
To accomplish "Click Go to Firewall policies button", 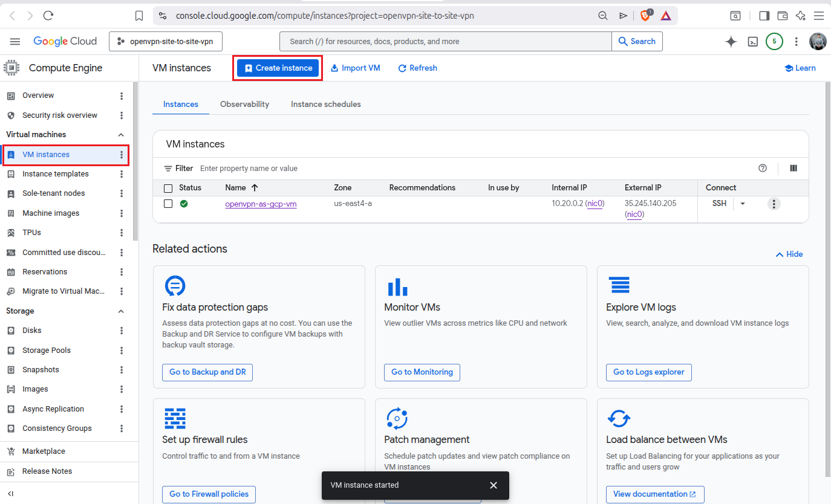I will pos(209,494).
